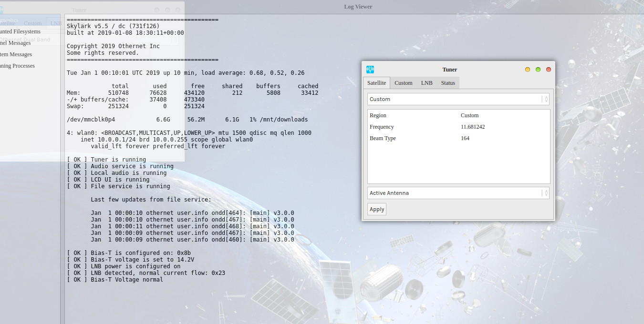Select the Frequency row label
644x324 pixels.
pyautogui.click(x=382, y=127)
